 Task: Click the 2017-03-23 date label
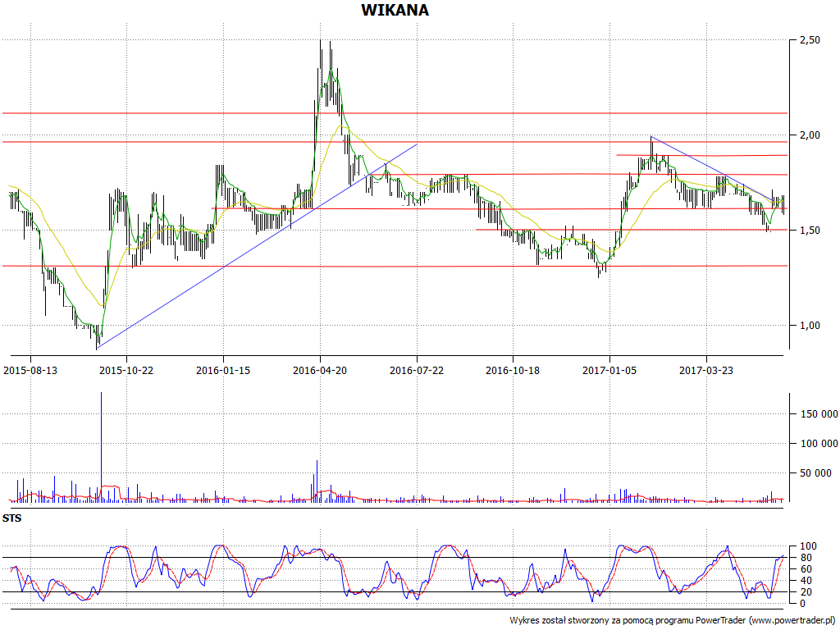[x=706, y=370]
